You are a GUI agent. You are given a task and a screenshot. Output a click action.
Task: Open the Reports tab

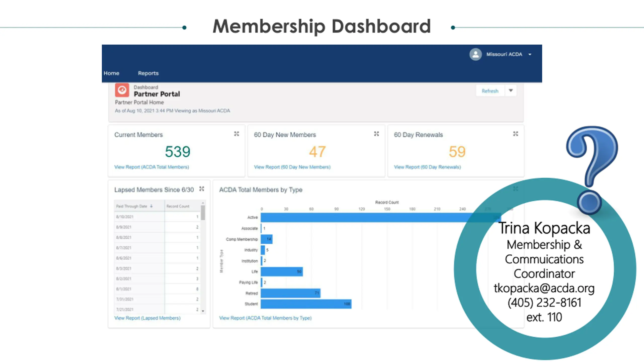pos(148,73)
